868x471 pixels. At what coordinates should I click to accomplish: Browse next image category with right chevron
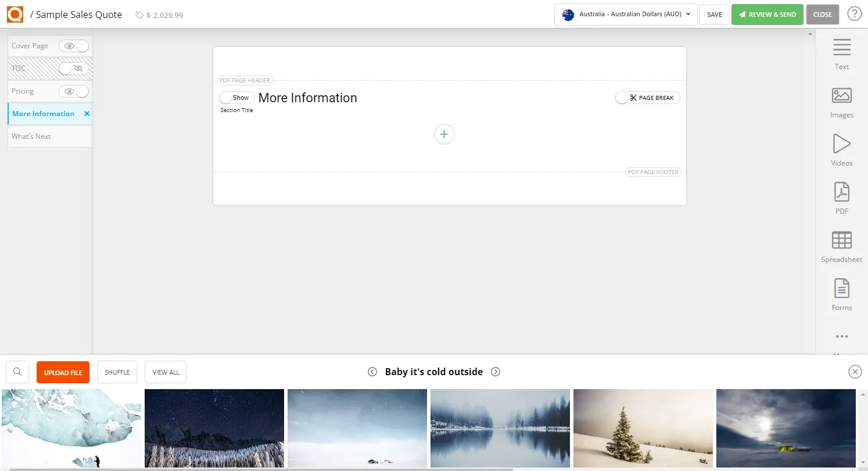click(x=496, y=372)
